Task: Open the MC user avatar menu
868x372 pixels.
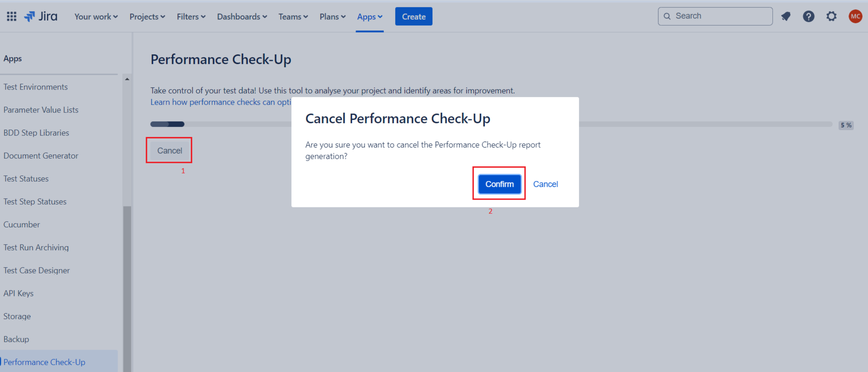Action: pyautogui.click(x=855, y=16)
